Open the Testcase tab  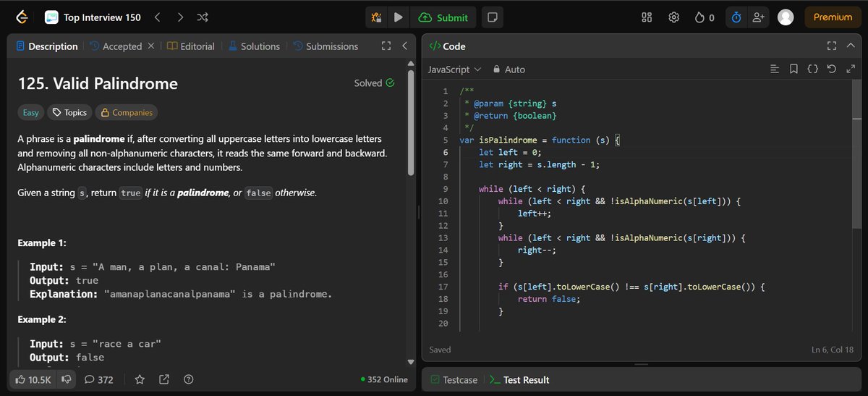[x=454, y=379]
